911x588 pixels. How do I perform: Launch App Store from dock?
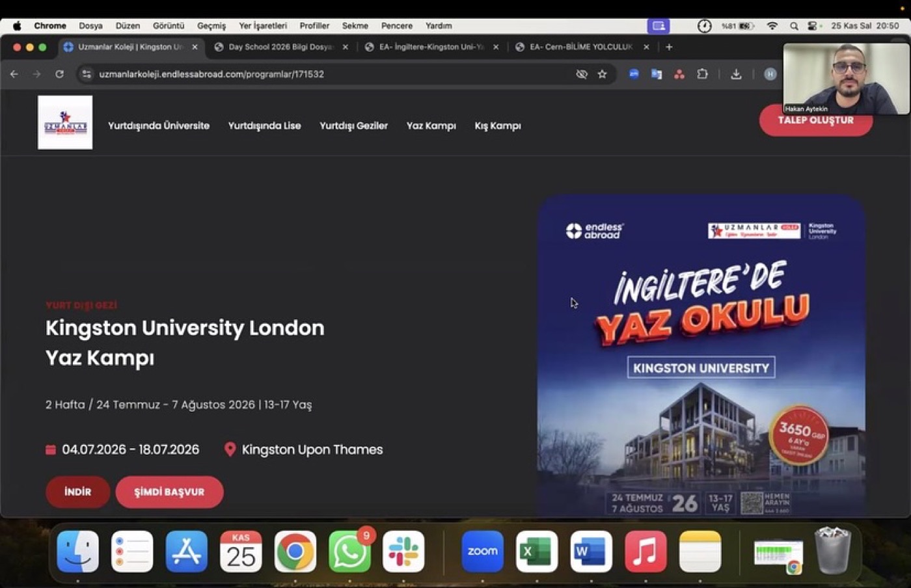[187, 552]
